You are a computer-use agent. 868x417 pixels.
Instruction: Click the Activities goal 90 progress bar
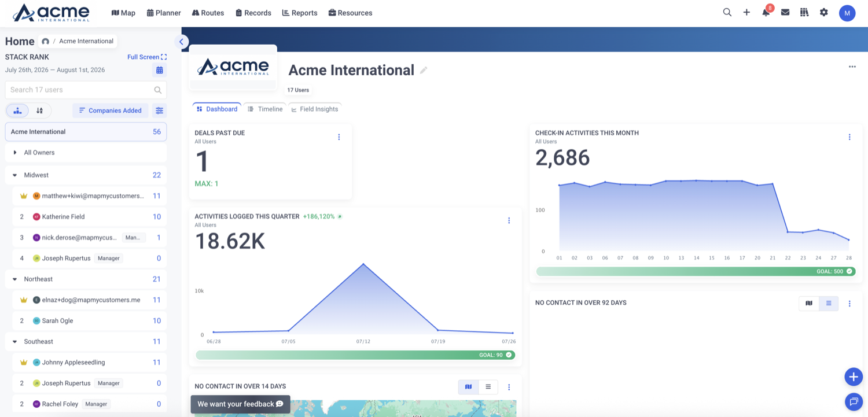tap(355, 355)
